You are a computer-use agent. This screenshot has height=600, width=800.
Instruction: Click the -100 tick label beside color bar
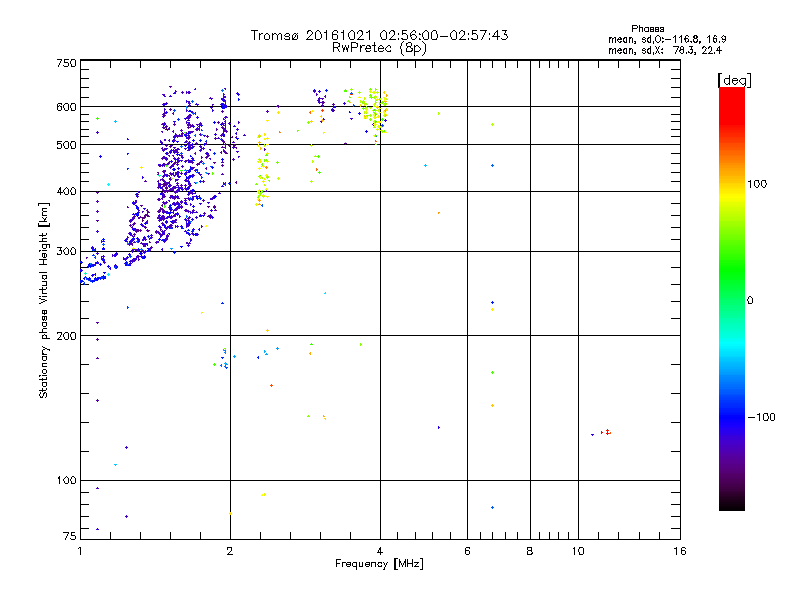click(762, 417)
